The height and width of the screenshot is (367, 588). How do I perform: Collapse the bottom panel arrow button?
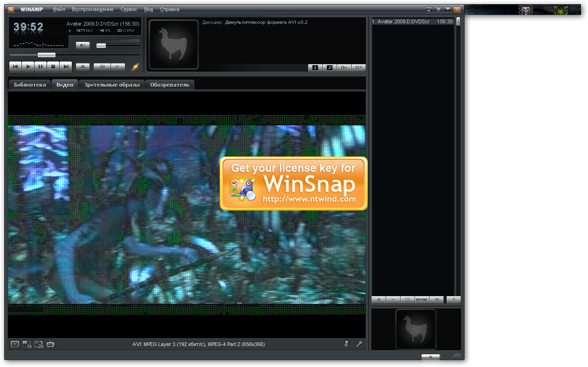click(x=430, y=357)
